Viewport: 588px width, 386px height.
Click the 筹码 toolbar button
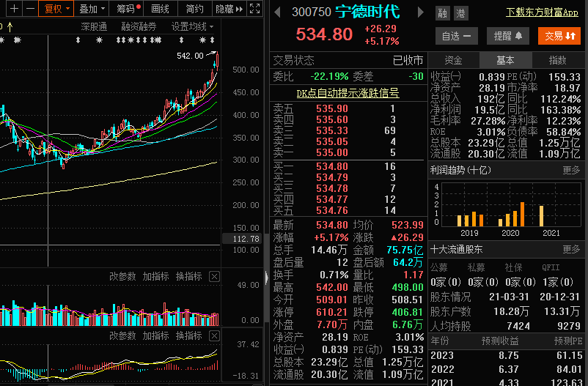[128, 9]
